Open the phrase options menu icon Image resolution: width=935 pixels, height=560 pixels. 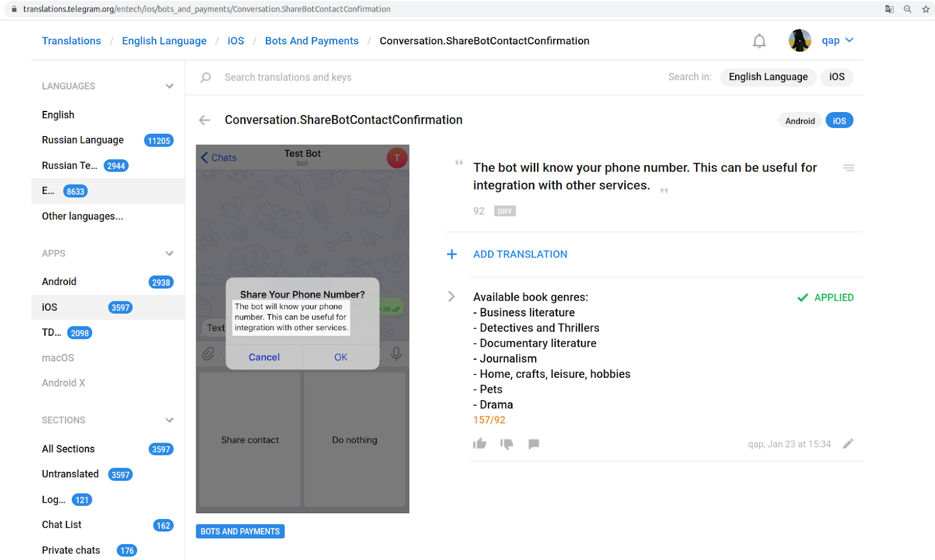pos(849,168)
